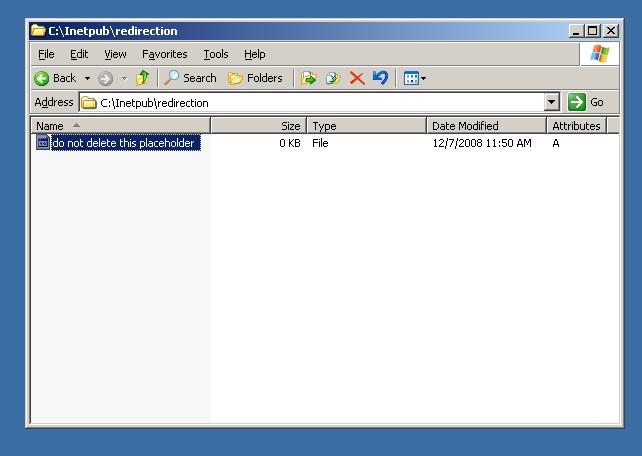642x456 pixels.
Task: Click the '12/7/2008 11:50 AM' date cell
Action: click(482, 143)
